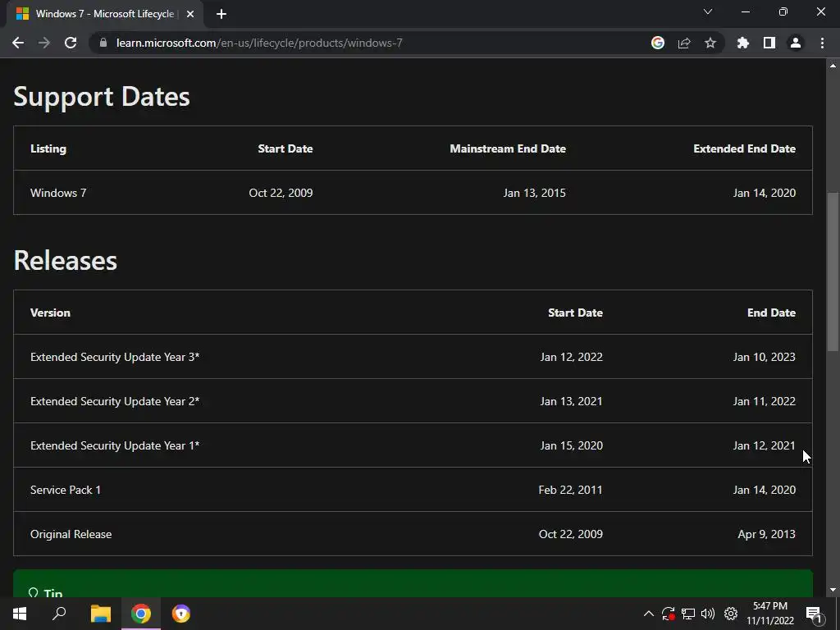The height and width of the screenshot is (630, 840).
Task: Open taskbar search magnifier
Action: point(59,614)
